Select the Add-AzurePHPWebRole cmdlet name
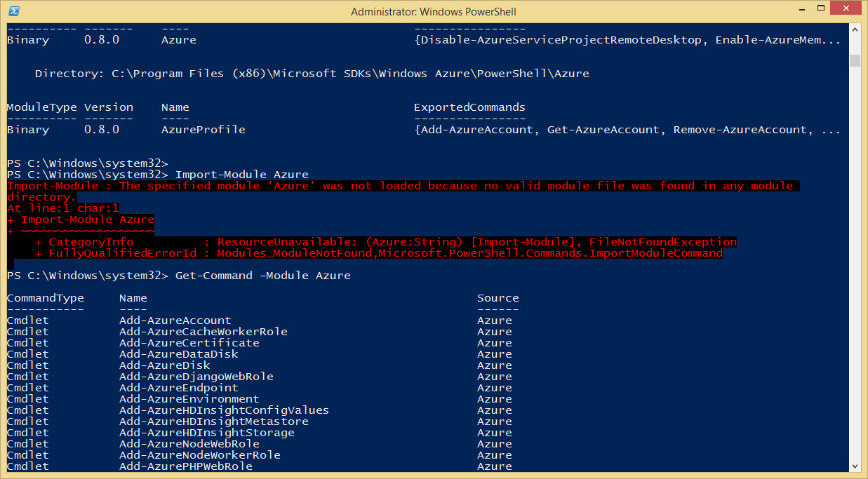 pos(186,466)
